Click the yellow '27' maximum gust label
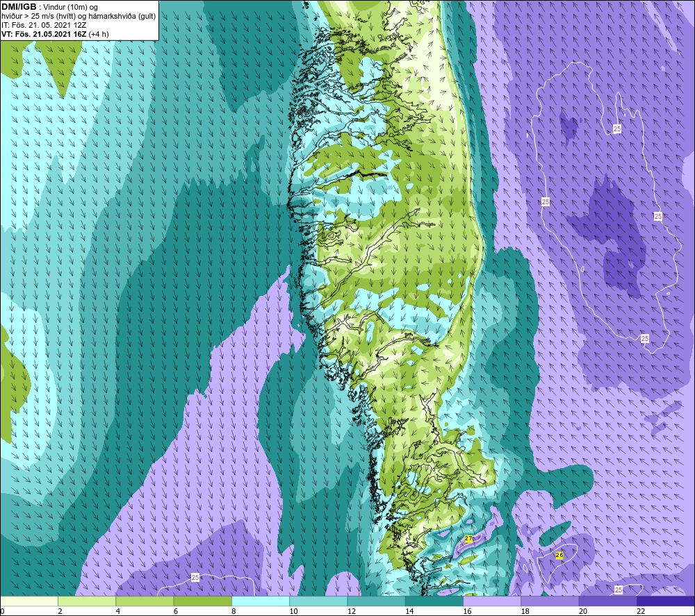695x616 pixels. 468,538
